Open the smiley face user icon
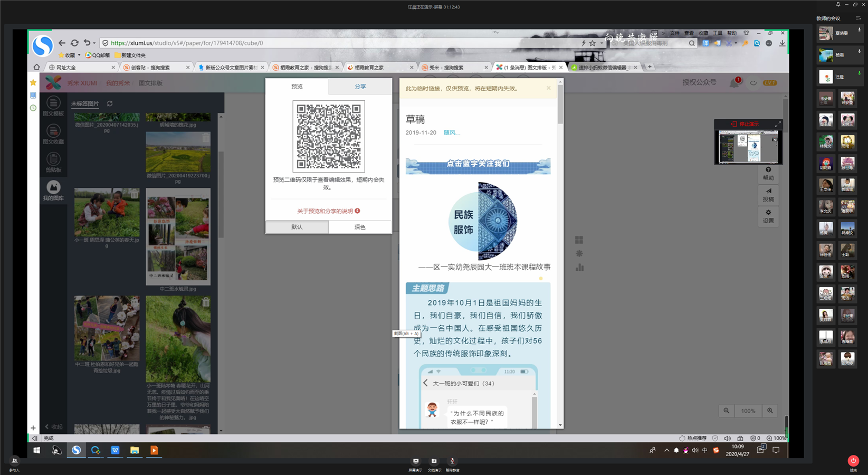 tap(753, 82)
